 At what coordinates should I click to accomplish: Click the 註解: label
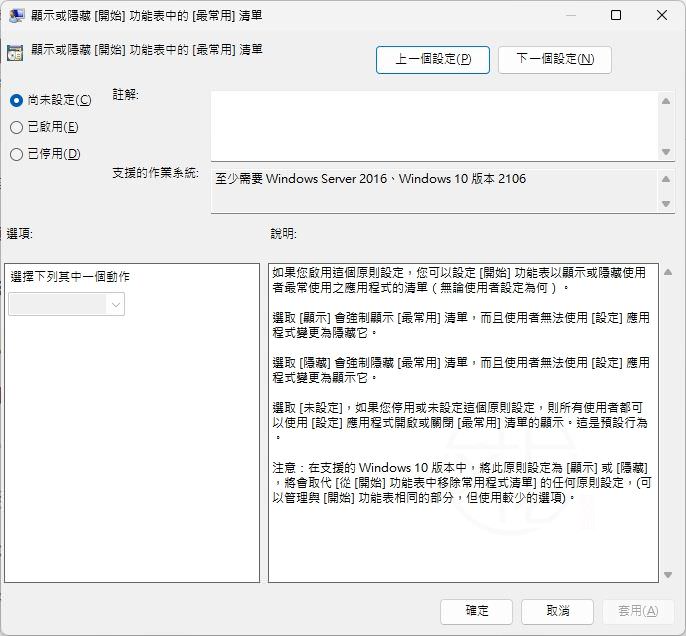pyautogui.click(x=126, y=94)
